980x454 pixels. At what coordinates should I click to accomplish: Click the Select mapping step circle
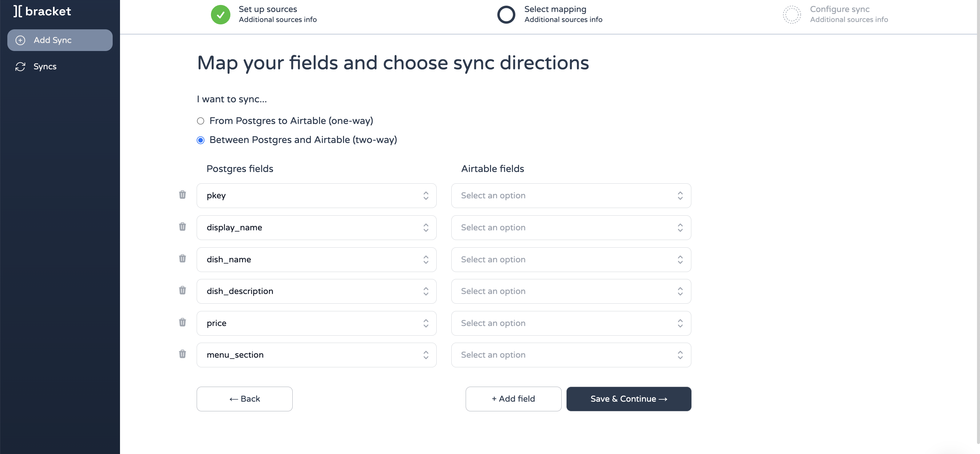pyautogui.click(x=506, y=14)
